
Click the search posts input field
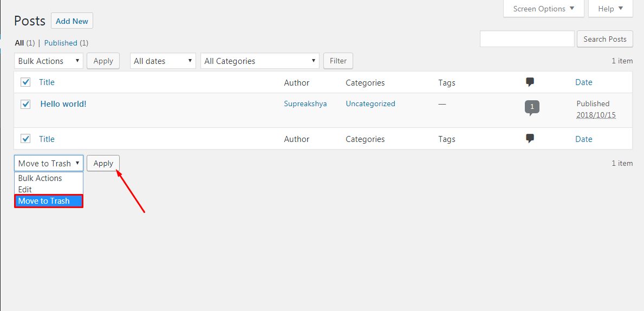(527, 39)
